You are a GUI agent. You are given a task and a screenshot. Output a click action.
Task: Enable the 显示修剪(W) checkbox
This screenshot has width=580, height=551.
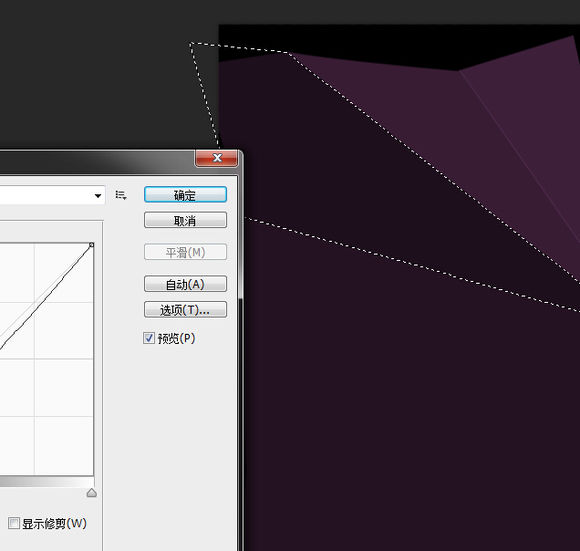[x=14, y=523]
